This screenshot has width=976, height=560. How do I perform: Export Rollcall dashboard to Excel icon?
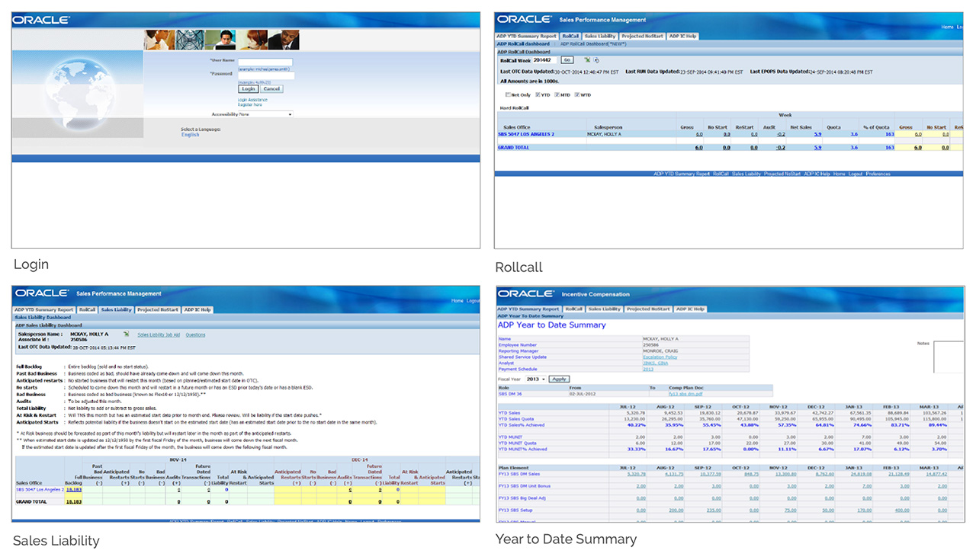pyautogui.click(x=587, y=59)
